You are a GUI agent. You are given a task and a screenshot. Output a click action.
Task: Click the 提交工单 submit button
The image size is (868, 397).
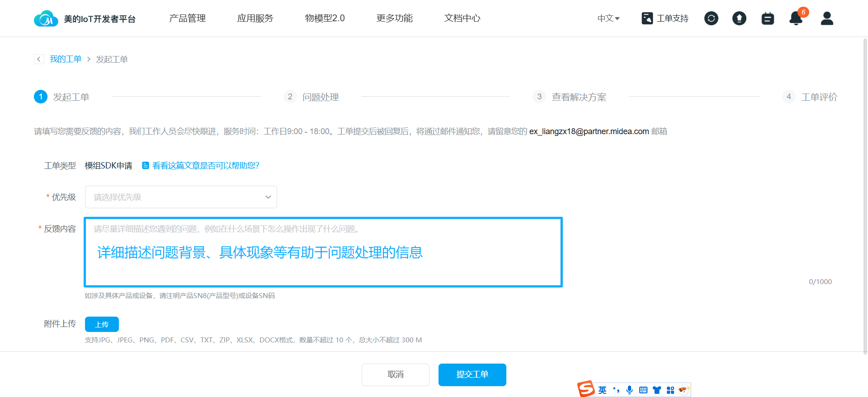472,374
